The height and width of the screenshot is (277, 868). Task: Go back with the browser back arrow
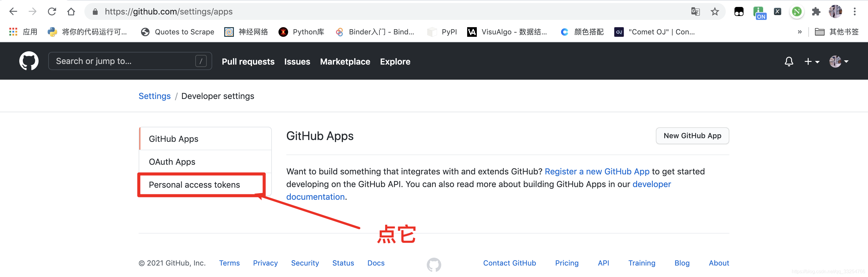click(x=13, y=11)
